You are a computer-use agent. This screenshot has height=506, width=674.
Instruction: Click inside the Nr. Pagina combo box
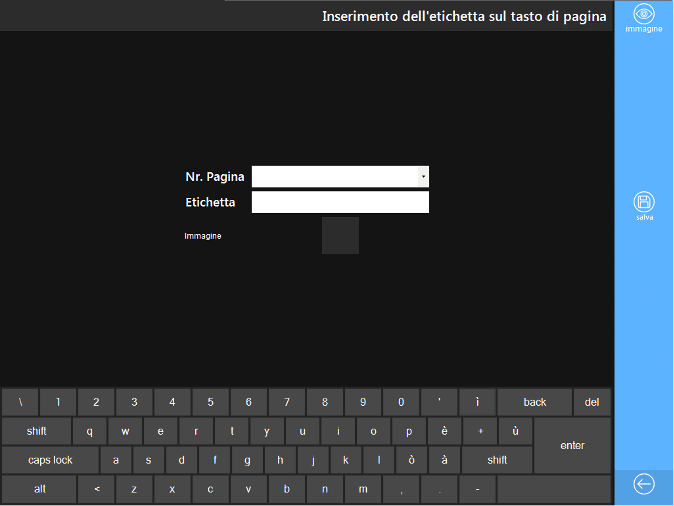[x=334, y=177]
